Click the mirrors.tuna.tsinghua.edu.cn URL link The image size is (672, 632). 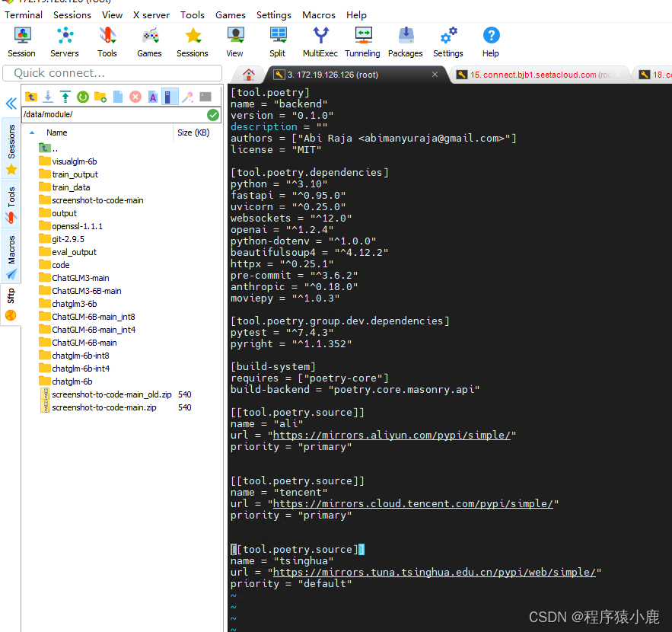pyautogui.click(x=435, y=573)
